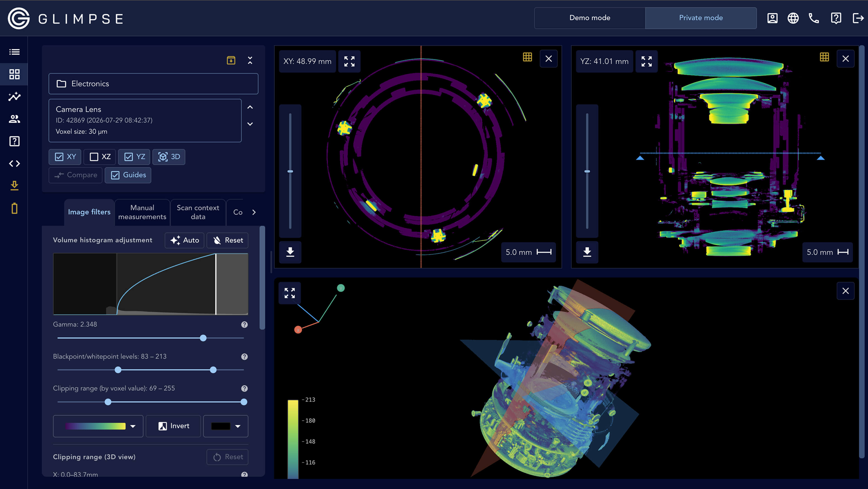Open the Scan context data tab
The image size is (868, 489).
coord(198,212)
